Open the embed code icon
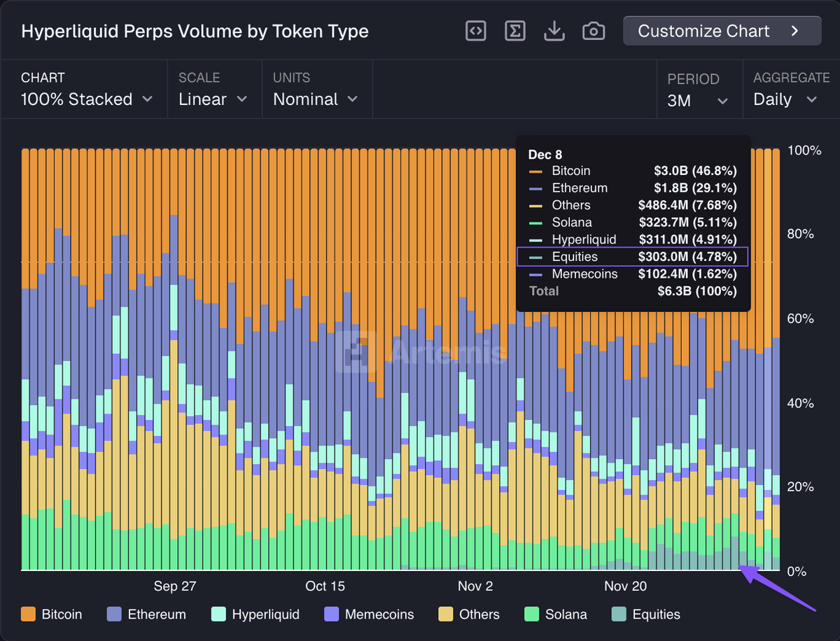Image resolution: width=840 pixels, height=641 pixels. tap(476, 31)
